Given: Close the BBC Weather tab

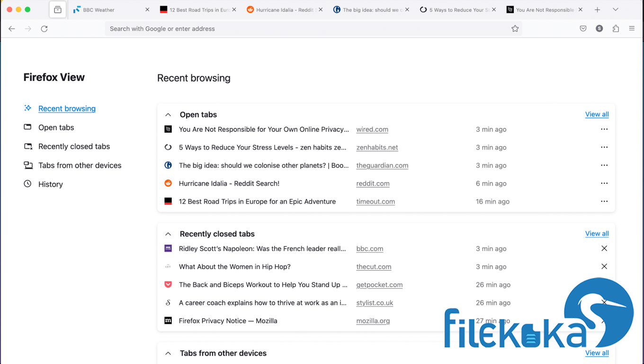Looking at the screenshot, I should 147,10.
